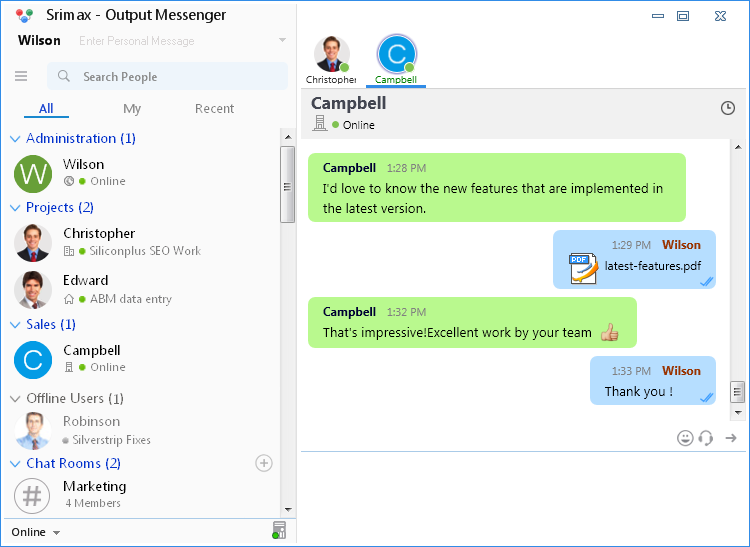Collapse the Projects group

(15, 208)
